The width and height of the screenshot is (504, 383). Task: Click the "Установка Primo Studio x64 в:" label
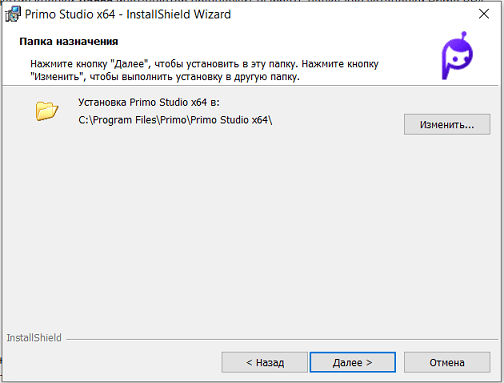tap(149, 102)
